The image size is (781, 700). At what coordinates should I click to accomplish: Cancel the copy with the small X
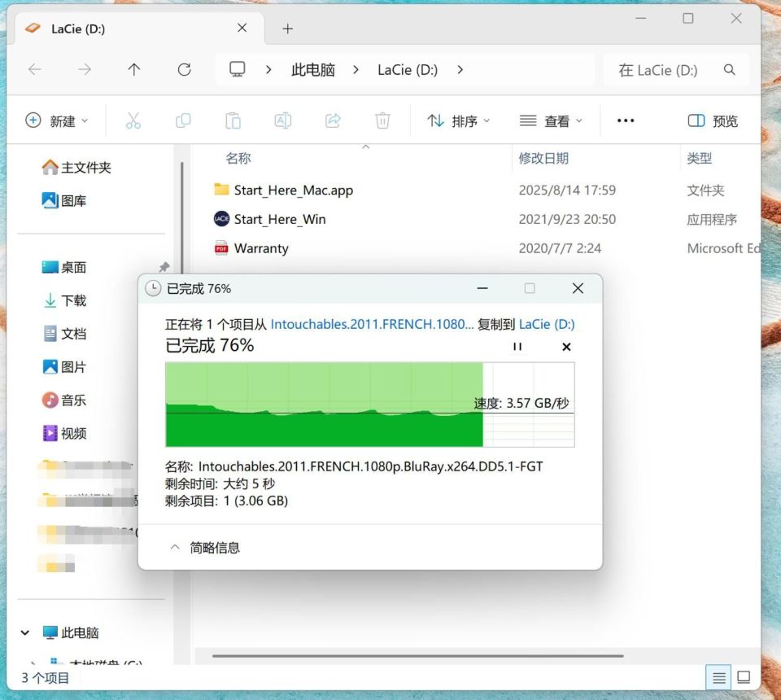pyautogui.click(x=566, y=347)
